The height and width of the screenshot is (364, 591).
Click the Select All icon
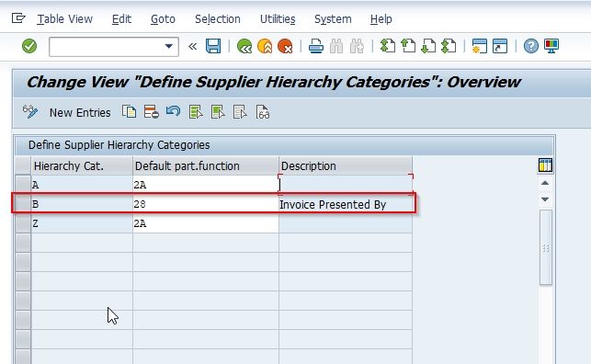point(196,112)
